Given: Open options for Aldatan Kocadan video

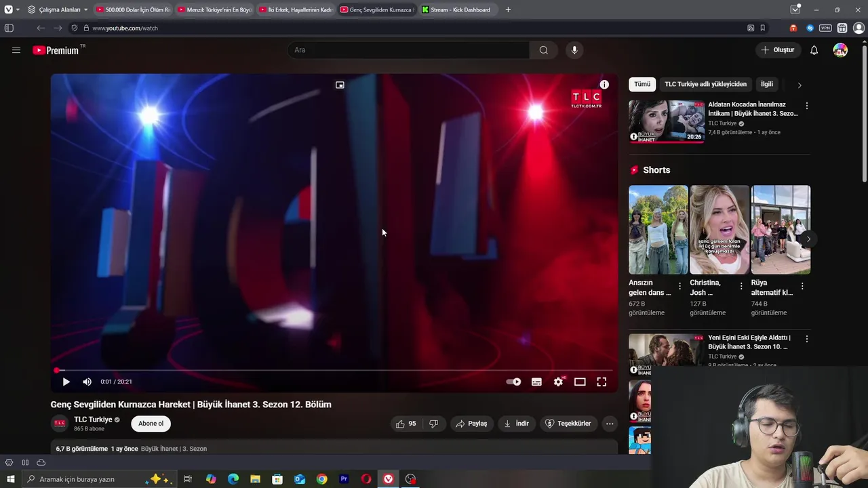Looking at the screenshot, I should point(806,106).
